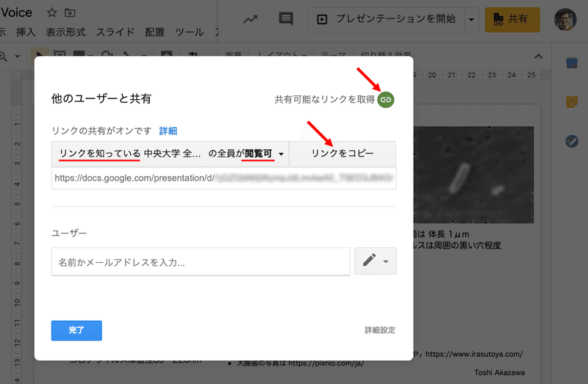Click the link icon on 共有 button
588x384 pixels.
coord(498,23)
